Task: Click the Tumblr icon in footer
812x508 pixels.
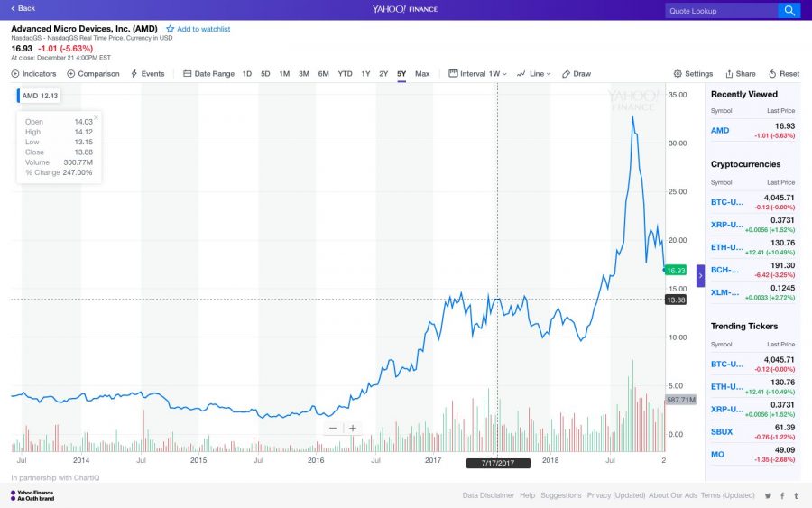Action: [x=797, y=496]
